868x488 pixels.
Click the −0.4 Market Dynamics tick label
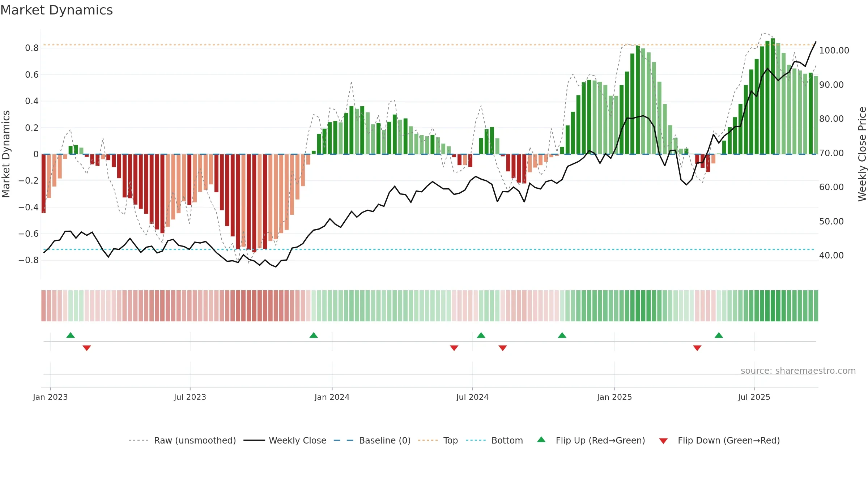(29, 207)
